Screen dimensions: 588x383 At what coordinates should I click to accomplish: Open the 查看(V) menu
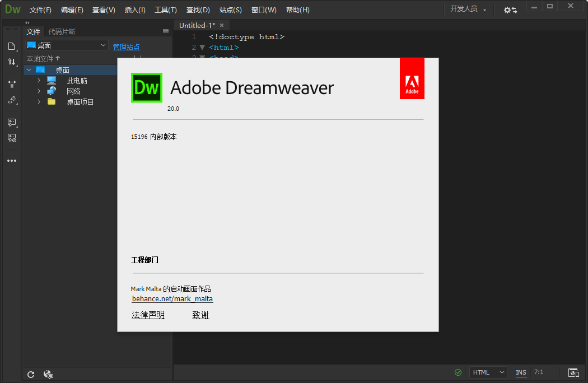pyautogui.click(x=104, y=10)
